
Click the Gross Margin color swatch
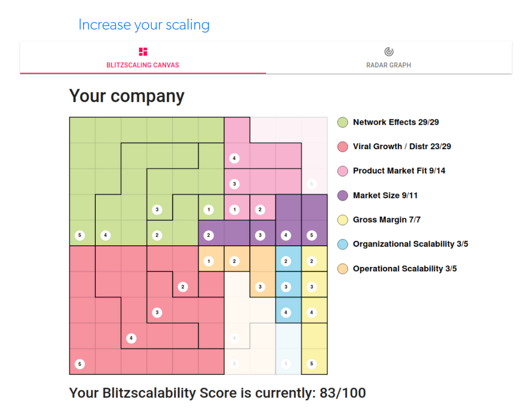342,220
